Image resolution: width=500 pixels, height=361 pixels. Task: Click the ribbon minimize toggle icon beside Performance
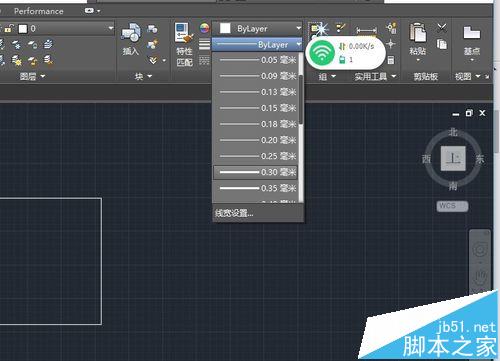pyautogui.click(x=89, y=11)
